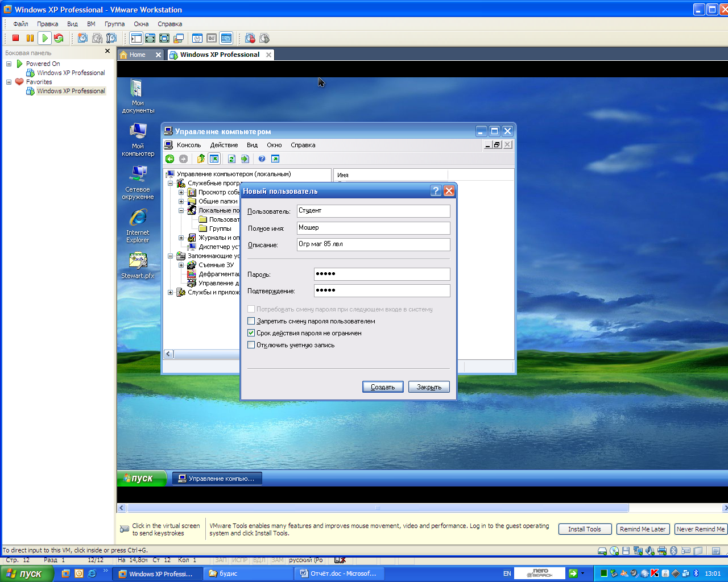The height and width of the screenshot is (582, 728).
Task: Click the Export list icon in the MMC toolbar
Action: [x=245, y=159]
